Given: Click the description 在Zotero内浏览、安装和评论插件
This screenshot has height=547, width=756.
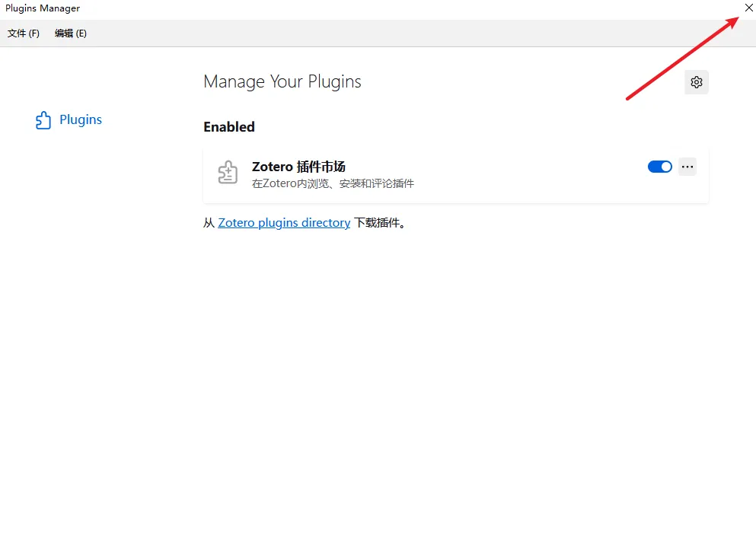Looking at the screenshot, I should [333, 183].
